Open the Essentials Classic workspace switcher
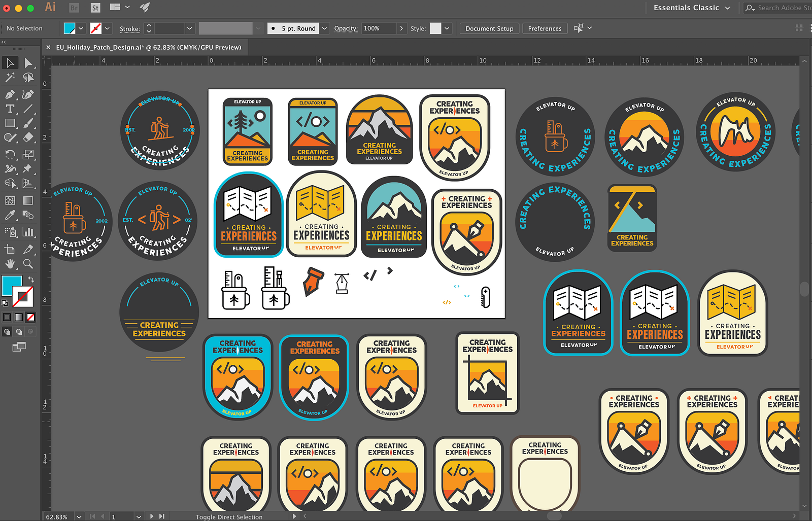 [x=692, y=8]
